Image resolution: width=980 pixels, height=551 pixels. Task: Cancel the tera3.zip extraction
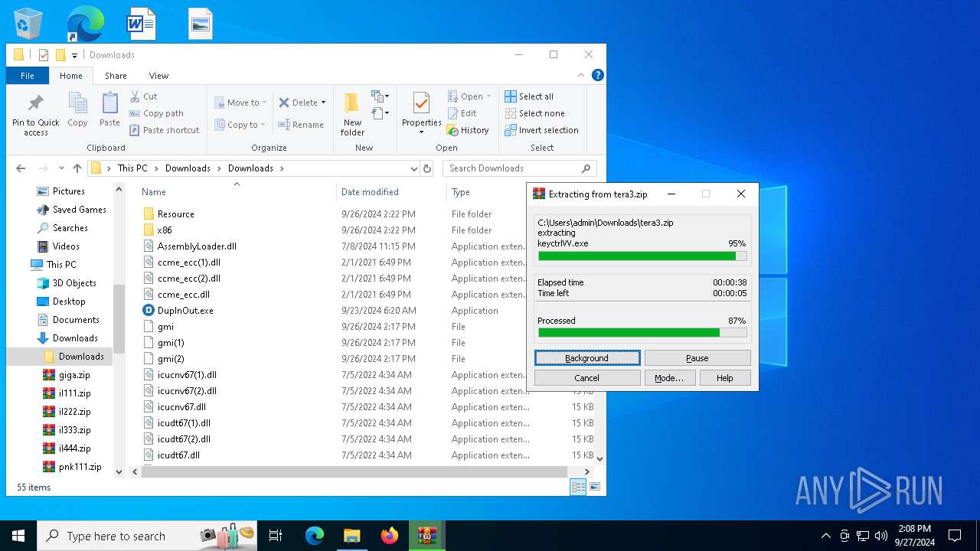(587, 378)
